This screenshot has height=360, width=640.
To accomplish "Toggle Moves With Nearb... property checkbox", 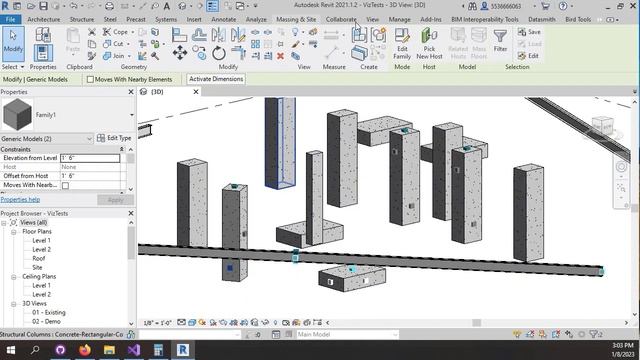I will click(x=65, y=185).
